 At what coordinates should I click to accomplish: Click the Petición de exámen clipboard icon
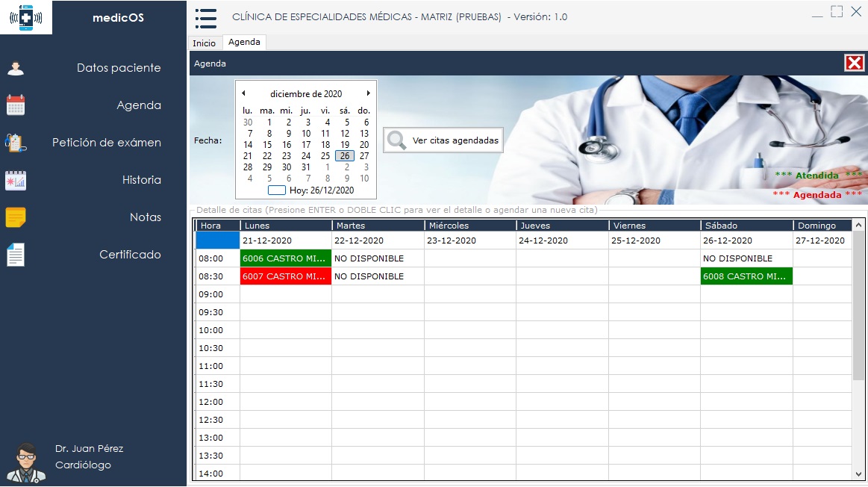pyautogui.click(x=16, y=143)
